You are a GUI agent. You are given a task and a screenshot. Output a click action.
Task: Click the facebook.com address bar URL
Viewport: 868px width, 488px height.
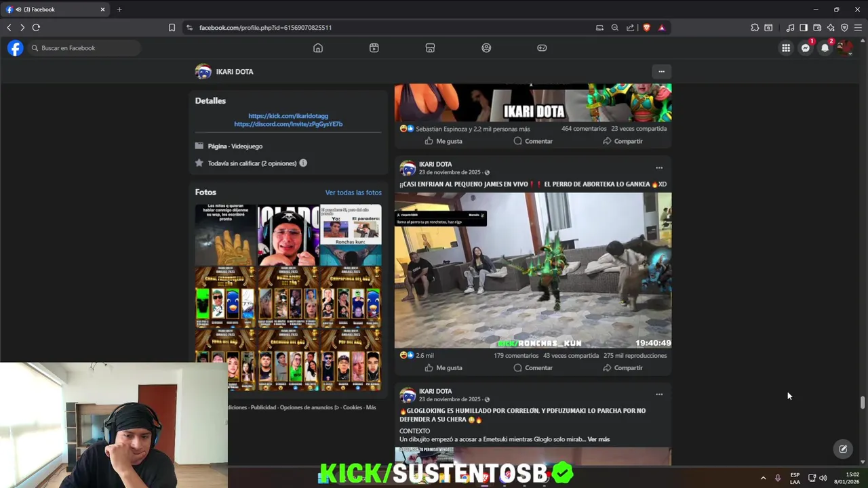pyautogui.click(x=265, y=28)
